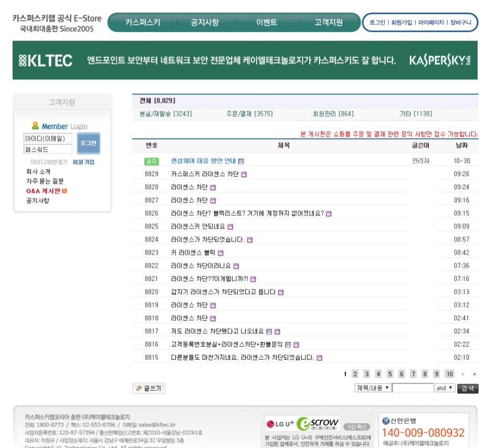Open post 8820 갑자기 라이센스가 차단되었다고
Image resolution: width=497 pixels, height=448 pixels.
[x=223, y=292]
